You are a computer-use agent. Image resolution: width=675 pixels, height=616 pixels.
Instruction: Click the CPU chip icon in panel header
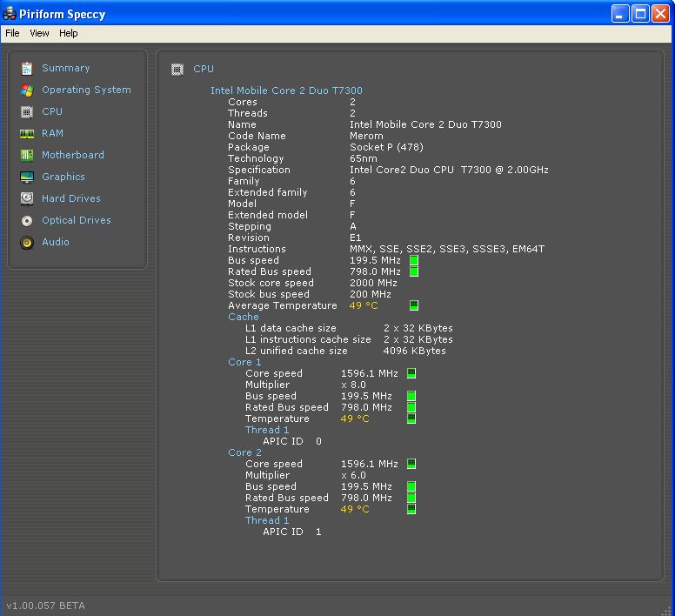(177, 69)
